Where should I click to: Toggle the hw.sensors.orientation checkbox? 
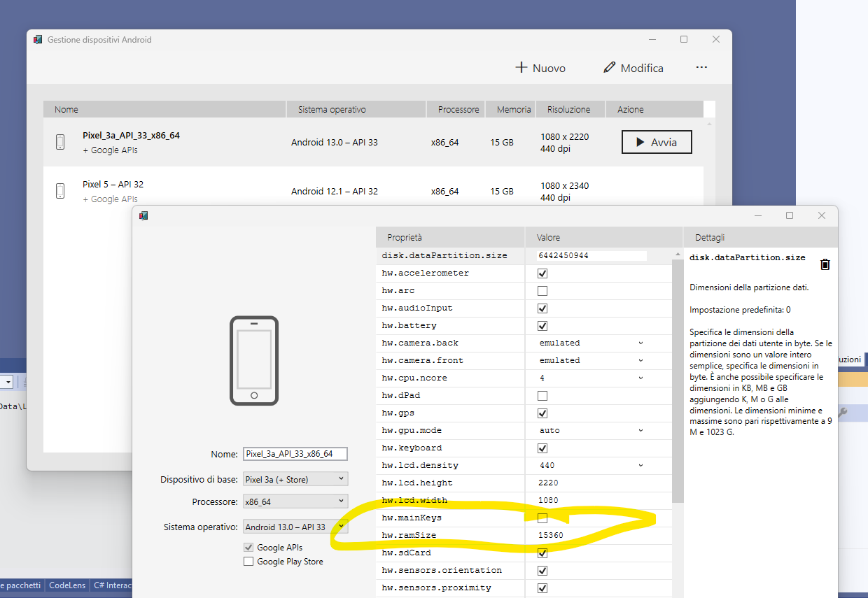click(542, 571)
